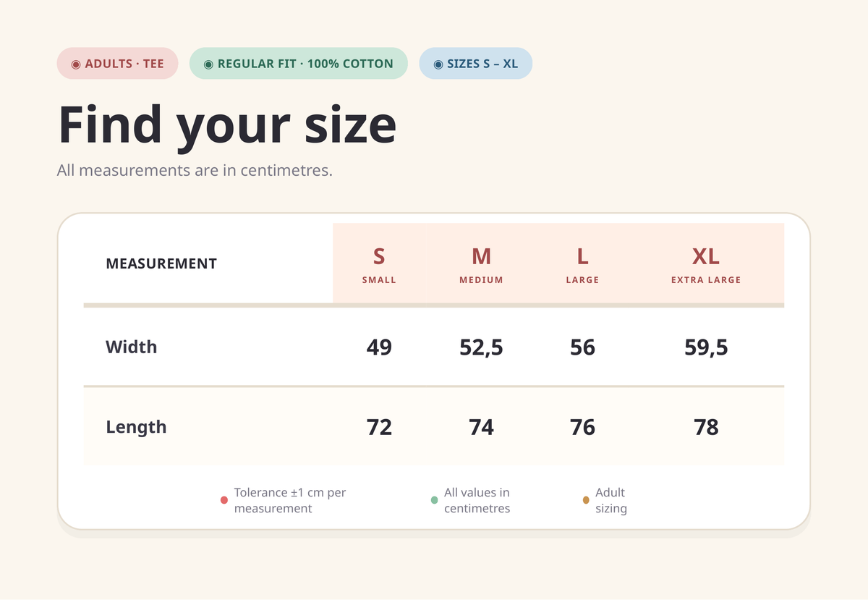Viewport: 868px width, 600px height.
Task: Click the Length row label
Action: 136,427
